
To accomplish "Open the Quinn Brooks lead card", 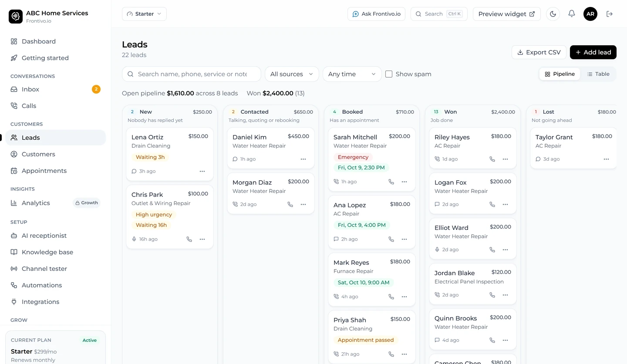I will coord(473,330).
